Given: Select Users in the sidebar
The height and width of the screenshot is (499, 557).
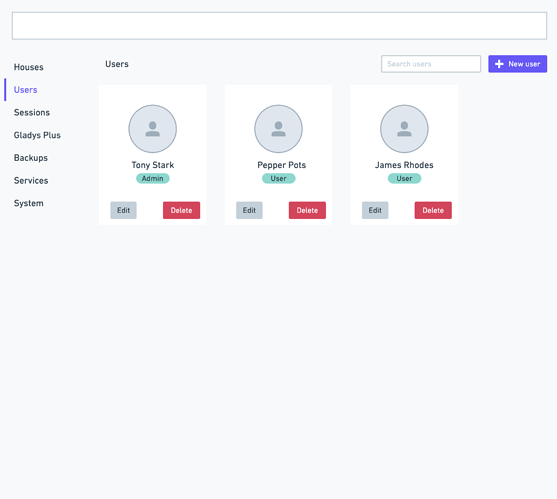Looking at the screenshot, I should pyautogui.click(x=26, y=90).
